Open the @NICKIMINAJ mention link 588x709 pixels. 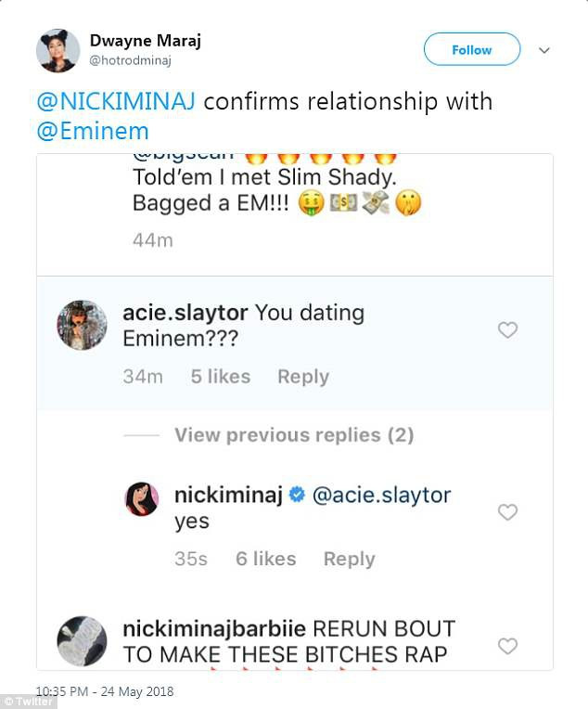coord(115,101)
